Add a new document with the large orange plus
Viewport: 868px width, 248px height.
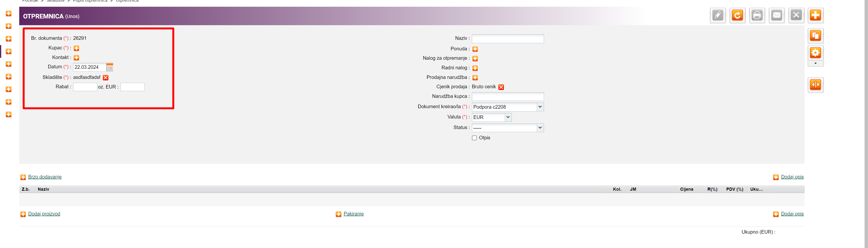(815, 16)
